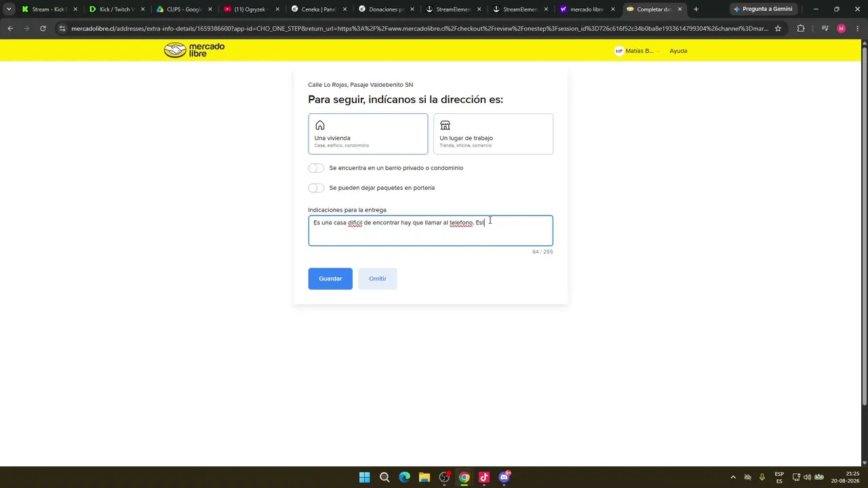This screenshot has width=868, height=488.
Task: Open site information icon in address bar
Action: point(62,28)
